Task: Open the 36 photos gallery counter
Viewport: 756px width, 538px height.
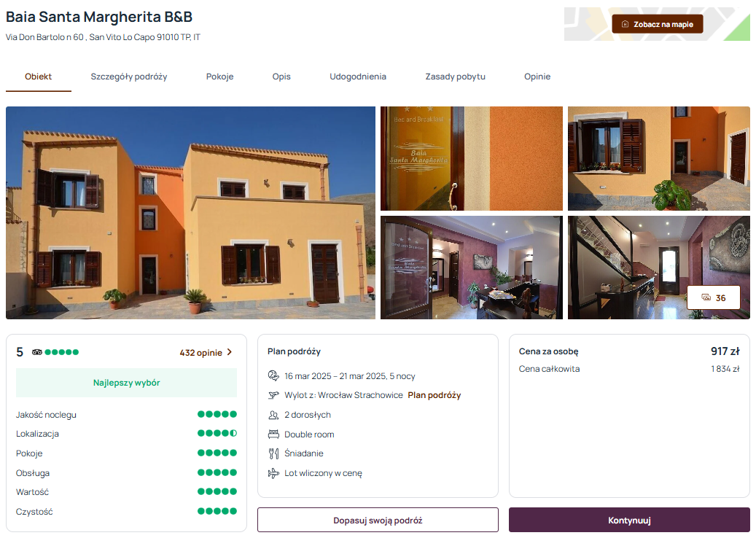Action: 713,297
